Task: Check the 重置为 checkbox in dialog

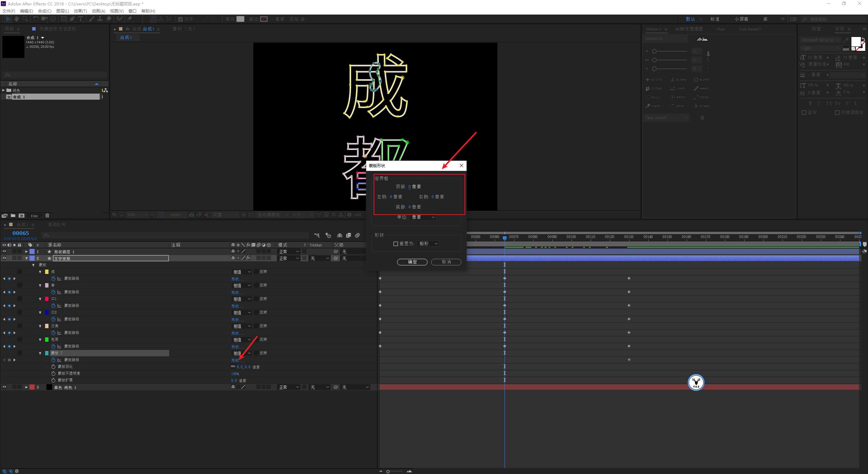Action: coord(395,244)
